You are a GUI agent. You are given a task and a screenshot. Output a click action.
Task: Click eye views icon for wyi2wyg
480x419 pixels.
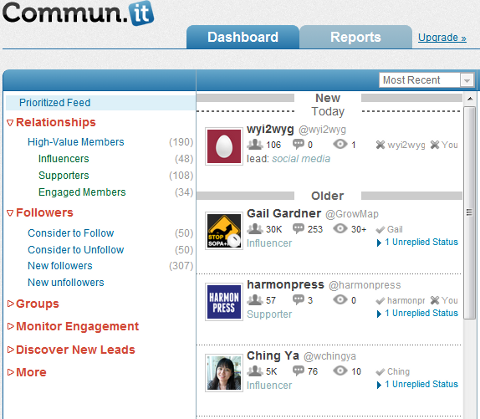[x=340, y=144]
